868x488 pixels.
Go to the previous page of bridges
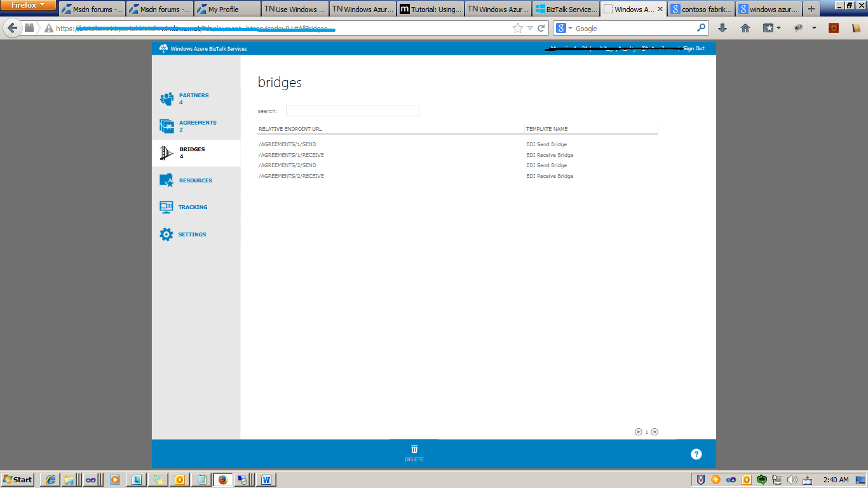[x=639, y=432]
